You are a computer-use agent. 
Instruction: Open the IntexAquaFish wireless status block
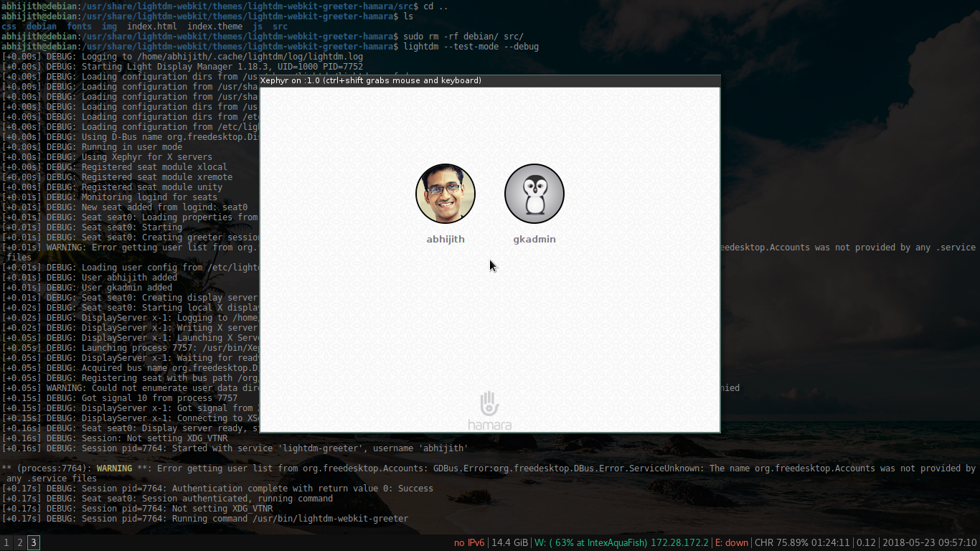621,543
